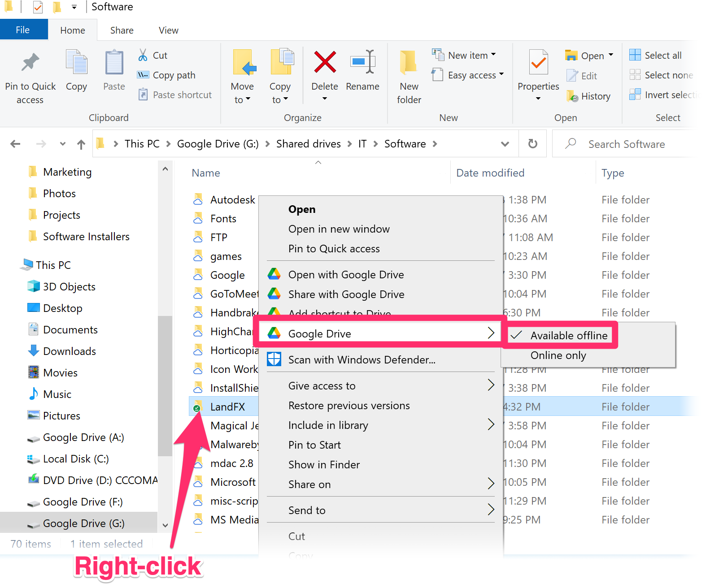
Task: Select DVD Drive (D:) in sidebar
Action: (x=100, y=480)
